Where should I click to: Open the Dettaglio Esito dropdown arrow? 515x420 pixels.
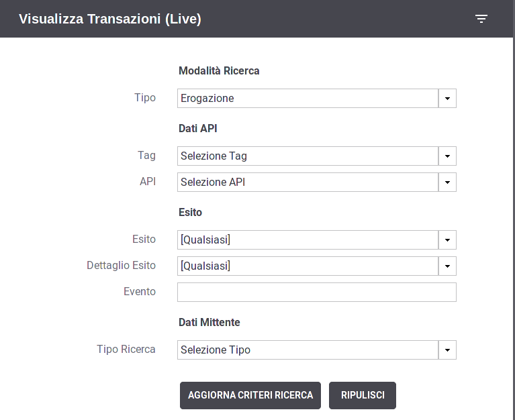pyautogui.click(x=447, y=266)
